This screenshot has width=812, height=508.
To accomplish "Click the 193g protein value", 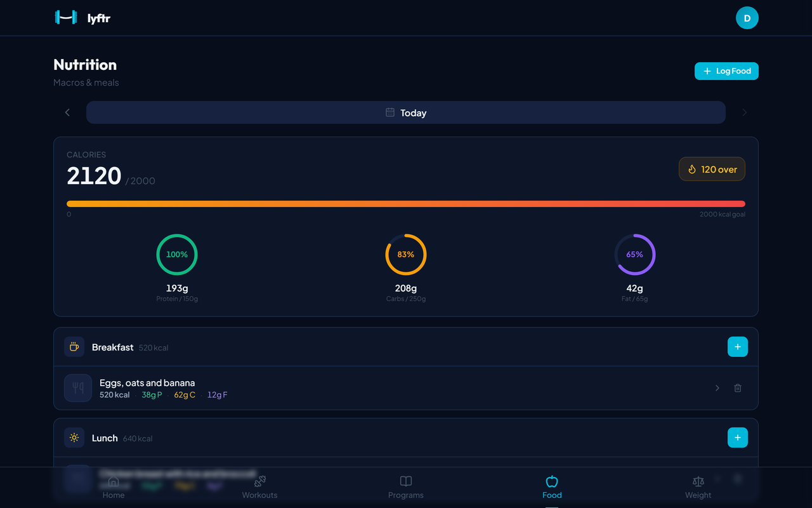I will [x=177, y=288].
